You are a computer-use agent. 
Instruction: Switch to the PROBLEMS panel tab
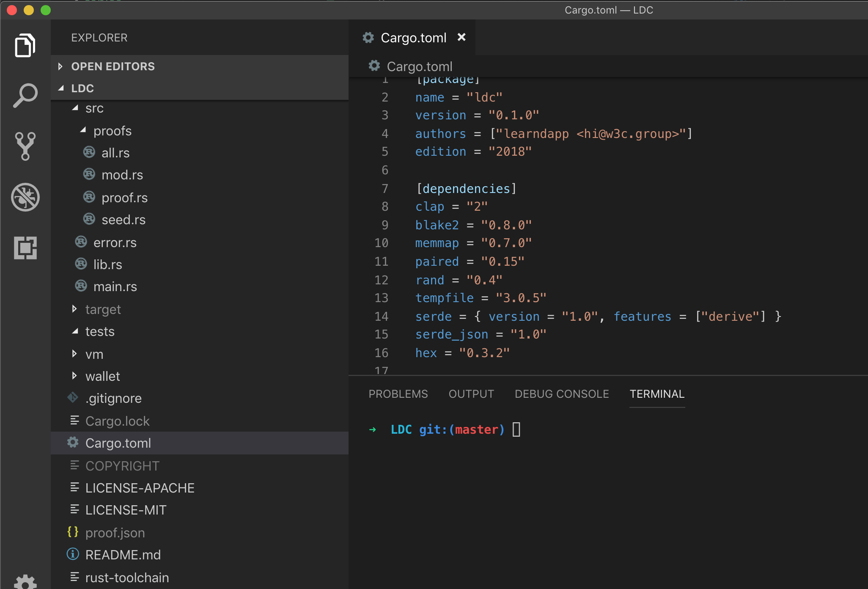pyautogui.click(x=398, y=394)
